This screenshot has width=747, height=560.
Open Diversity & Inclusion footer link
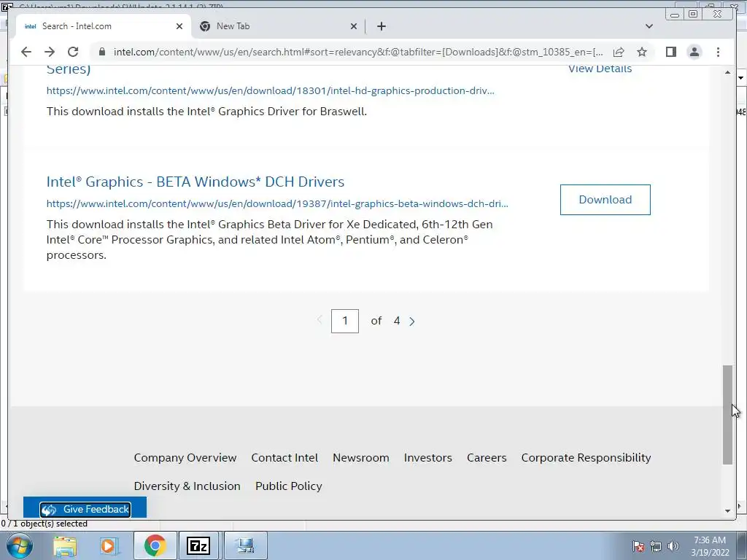click(x=187, y=486)
